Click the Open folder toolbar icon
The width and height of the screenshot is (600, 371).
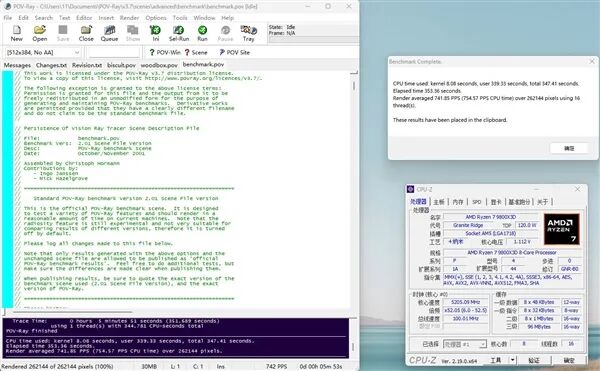coord(40,33)
